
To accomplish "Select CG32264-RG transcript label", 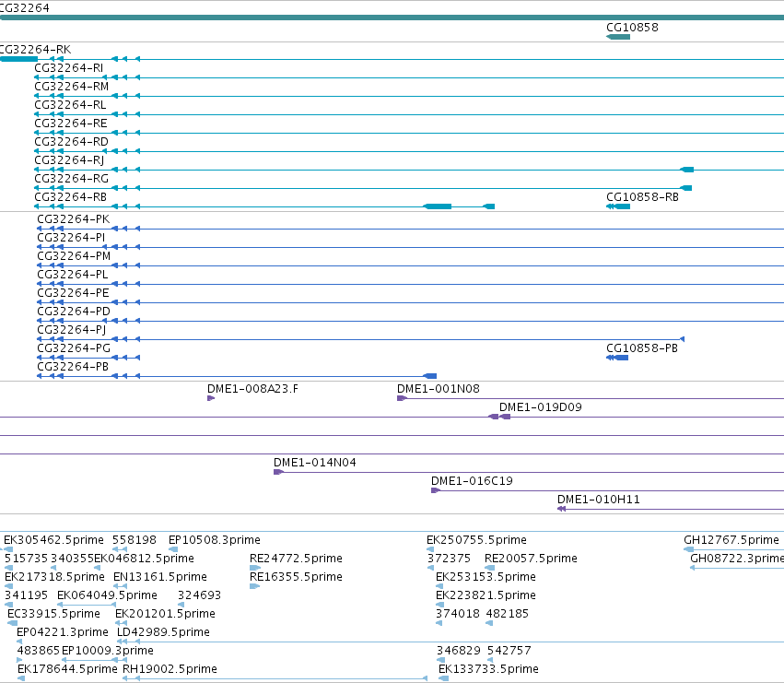I will pyautogui.click(x=71, y=179).
